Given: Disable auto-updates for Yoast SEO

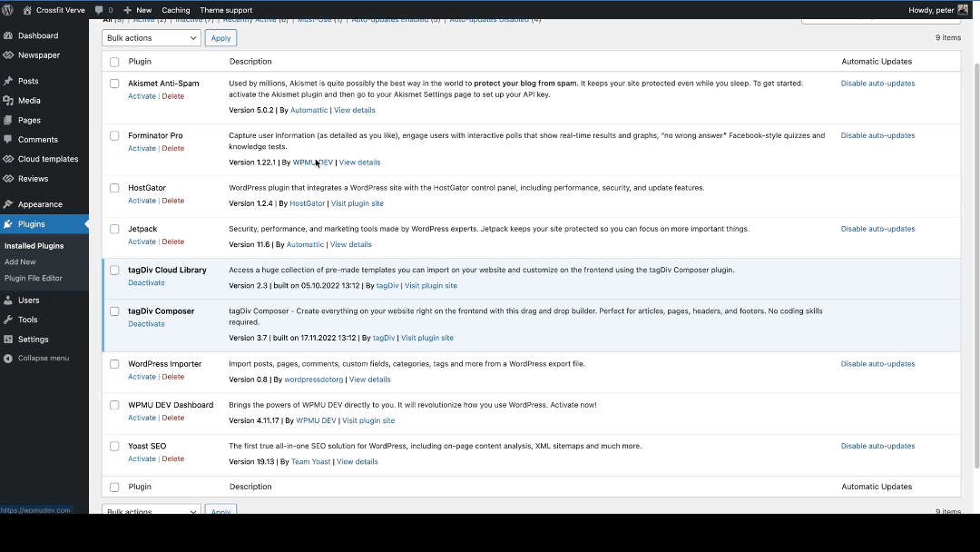Looking at the screenshot, I should pyautogui.click(x=877, y=446).
